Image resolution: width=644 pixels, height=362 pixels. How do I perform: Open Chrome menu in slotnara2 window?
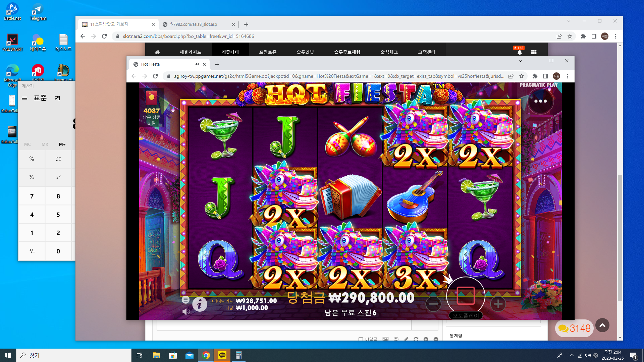click(615, 36)
